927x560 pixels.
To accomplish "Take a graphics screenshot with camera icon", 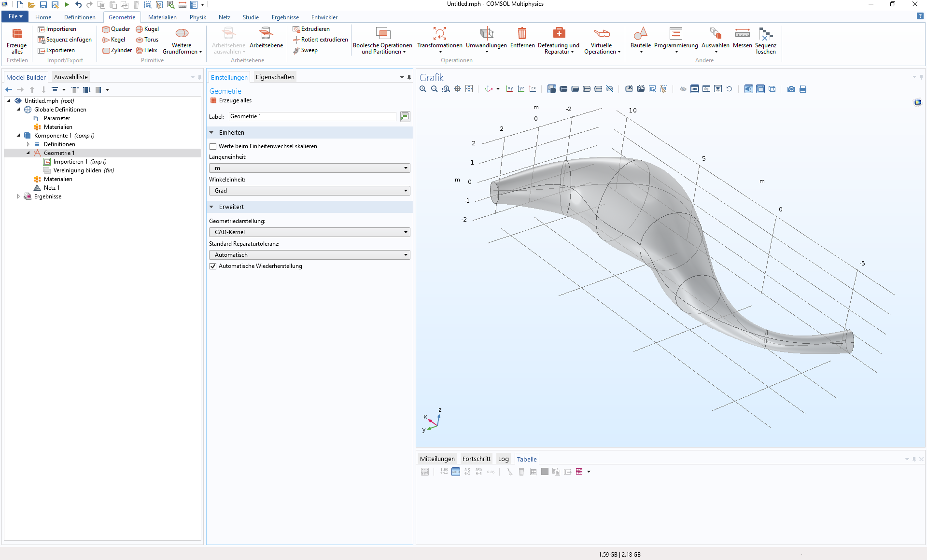I will tap(791, 89).
